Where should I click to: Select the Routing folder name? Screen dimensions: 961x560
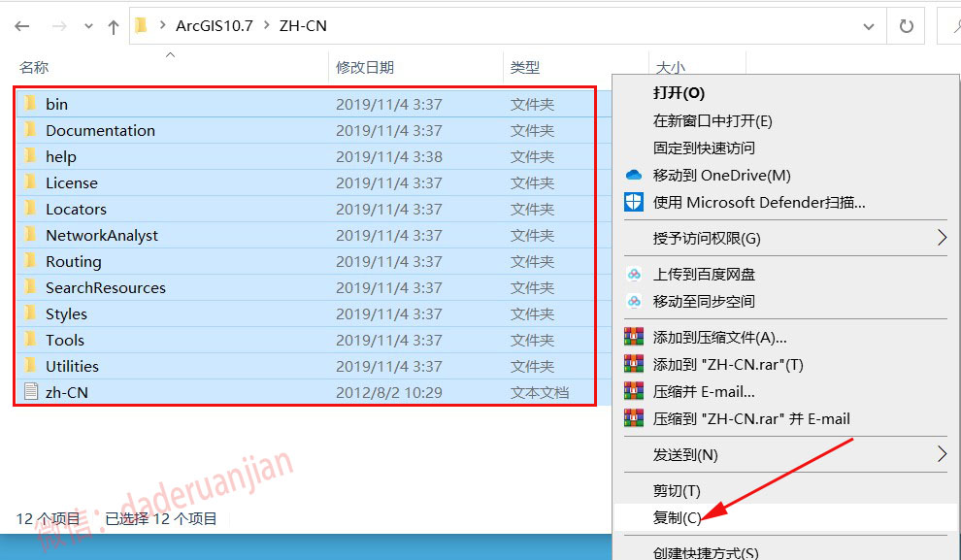[74, 262]
